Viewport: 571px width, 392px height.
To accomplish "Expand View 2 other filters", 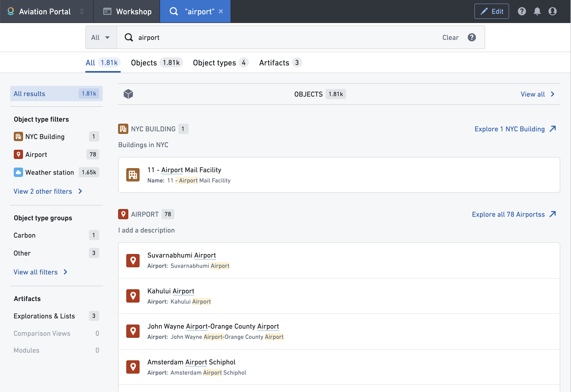I will [x=48, y=191].
